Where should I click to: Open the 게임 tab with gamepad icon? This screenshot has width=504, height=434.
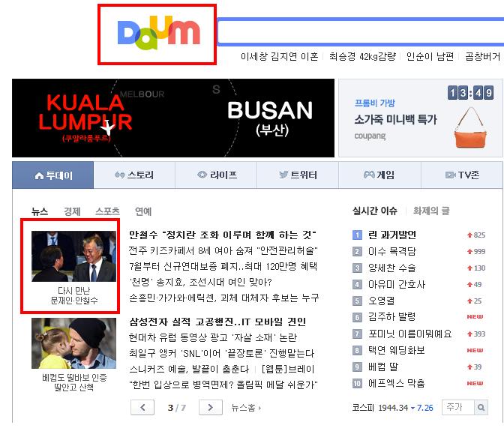click(x=379, y=175)
